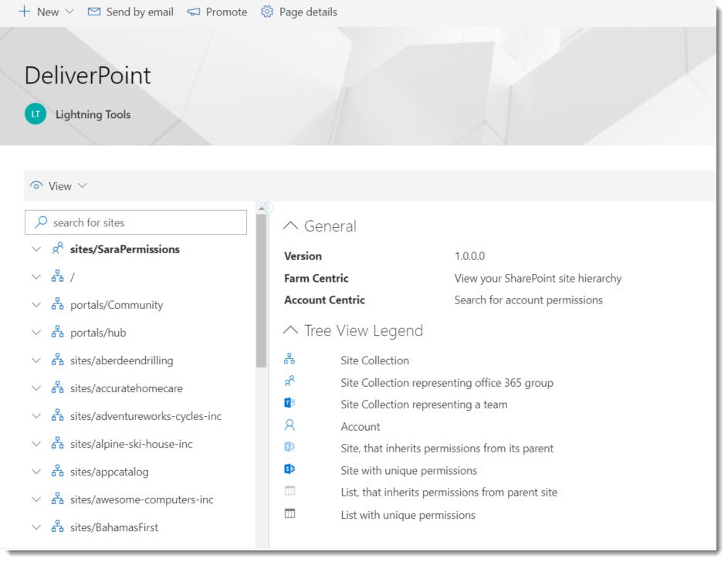Expand the sites/alpine-ski-house-inc node
The image size is (728, 562).
click(x=36, y=444)
